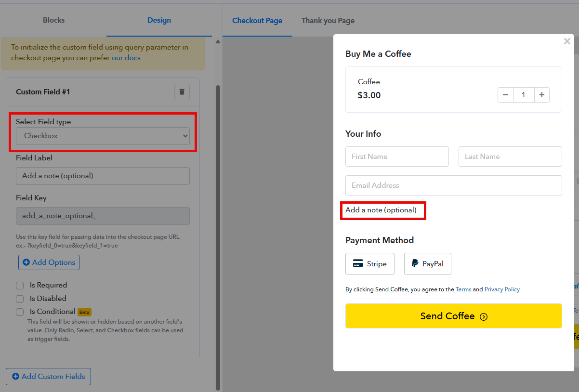Increase coffee quantity with plus button
The height and width of the screenshot is (392, 579).
click(x=541, y=95)
